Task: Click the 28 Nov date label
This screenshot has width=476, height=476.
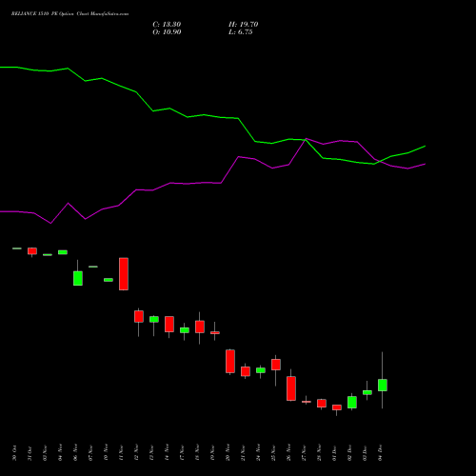Action: 319,453
